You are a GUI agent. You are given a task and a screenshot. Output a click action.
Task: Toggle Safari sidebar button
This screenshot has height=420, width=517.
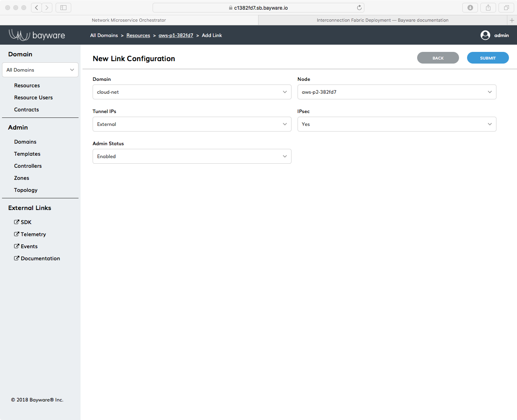pos(63,8)
